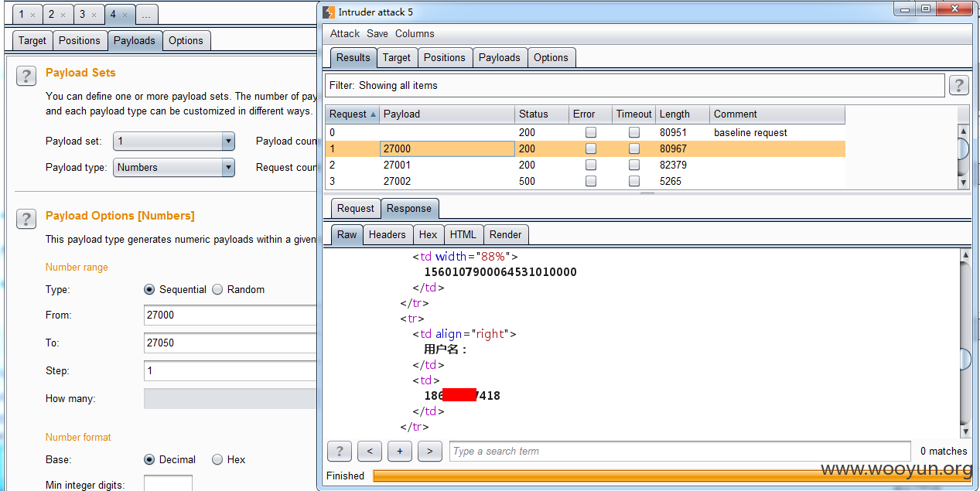The height and width of the screenshot is (491, 980).
Task: Close tab 1 in main window
Action: pyautogui.click(x=32, y=15)
